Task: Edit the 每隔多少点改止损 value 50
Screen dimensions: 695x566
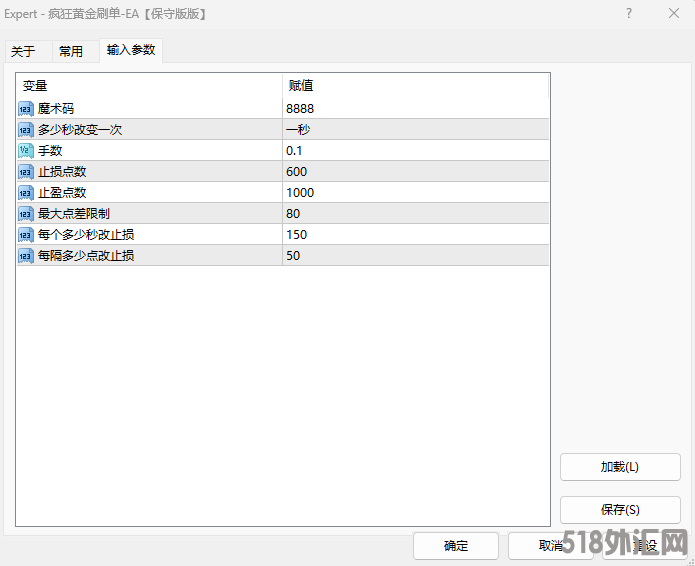Action: tap(415, 256)
